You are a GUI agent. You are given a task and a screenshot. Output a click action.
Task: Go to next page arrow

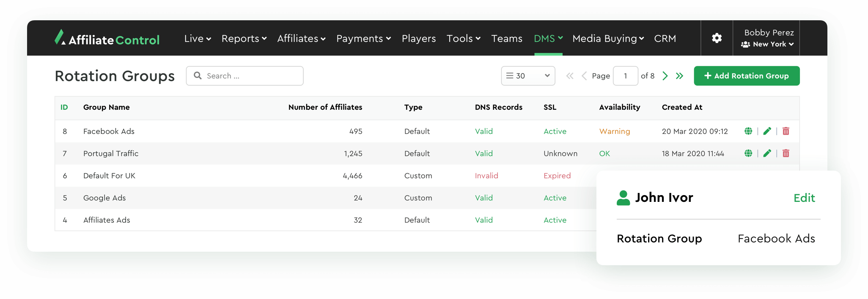pyautogui.click(x=665, y=76)
